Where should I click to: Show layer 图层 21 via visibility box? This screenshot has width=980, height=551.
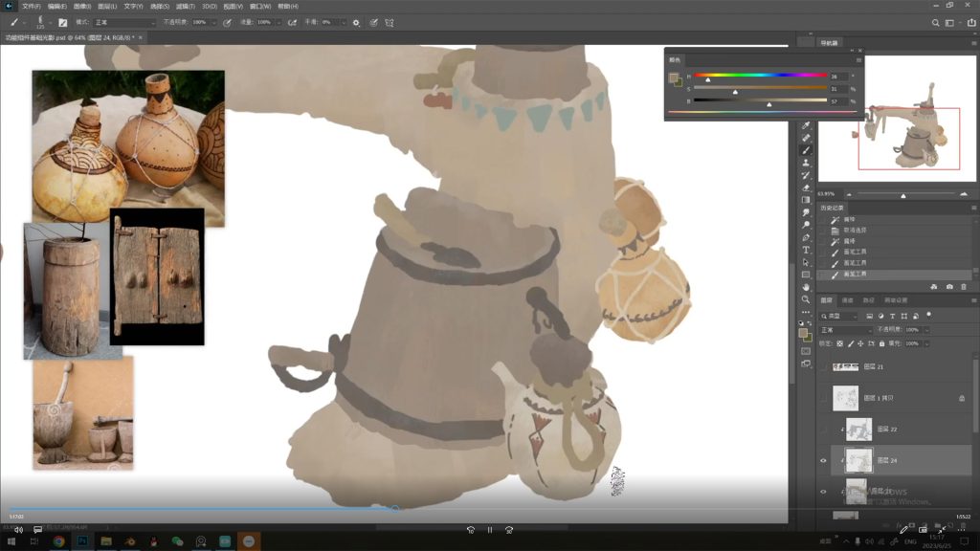tap(823, 366)
